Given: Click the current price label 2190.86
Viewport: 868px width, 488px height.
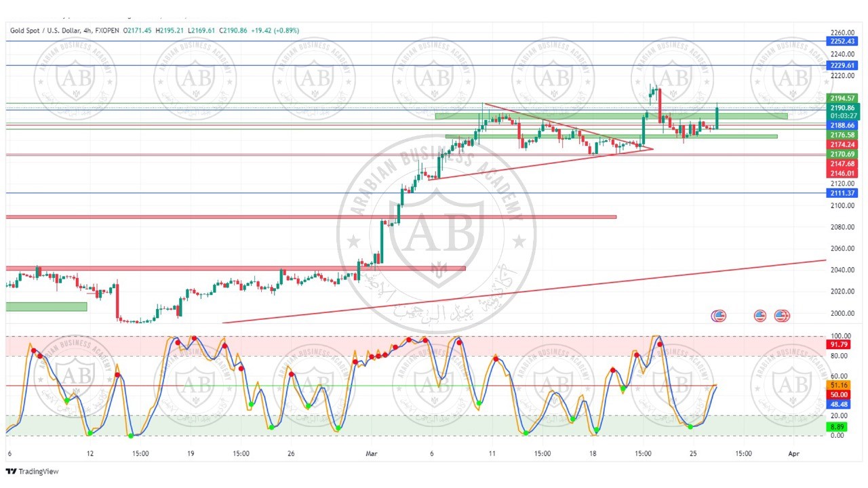Looking at the screenshot, I should pos(842,108).
